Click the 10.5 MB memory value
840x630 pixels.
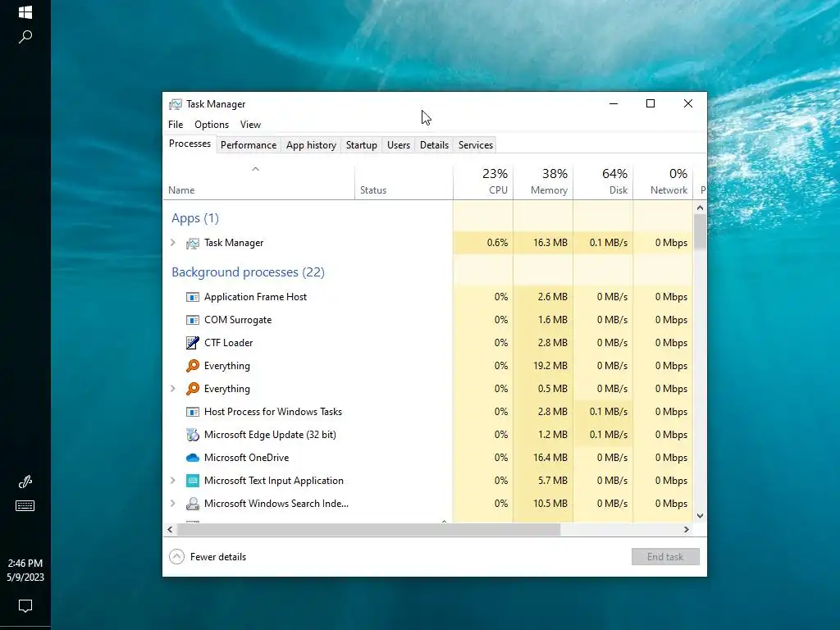[550, 504]
